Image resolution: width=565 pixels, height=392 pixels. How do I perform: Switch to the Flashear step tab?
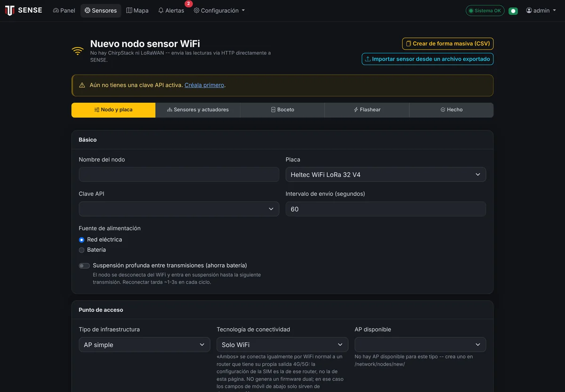[367, 110]
